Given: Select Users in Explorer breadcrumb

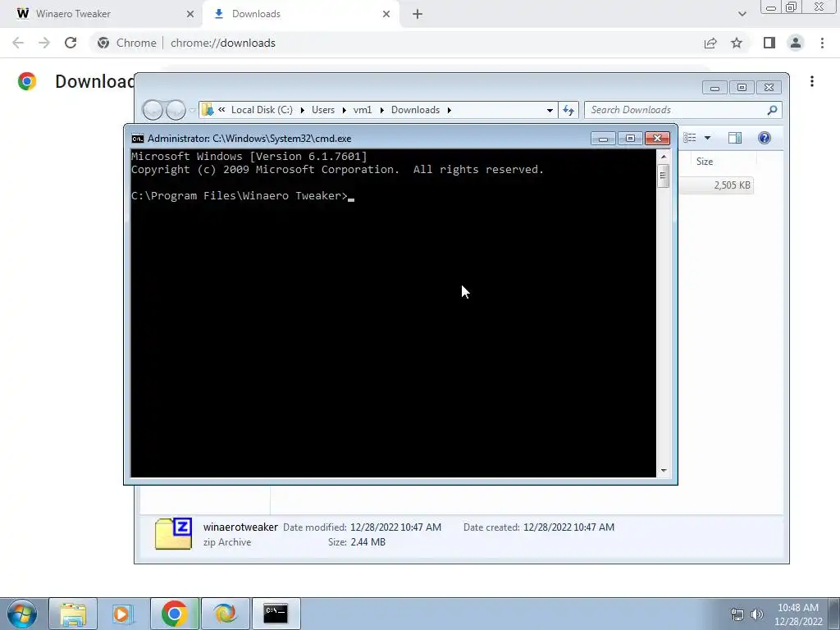Looking at the screenshot, I should pyautogui.click(x=323, y=110).
